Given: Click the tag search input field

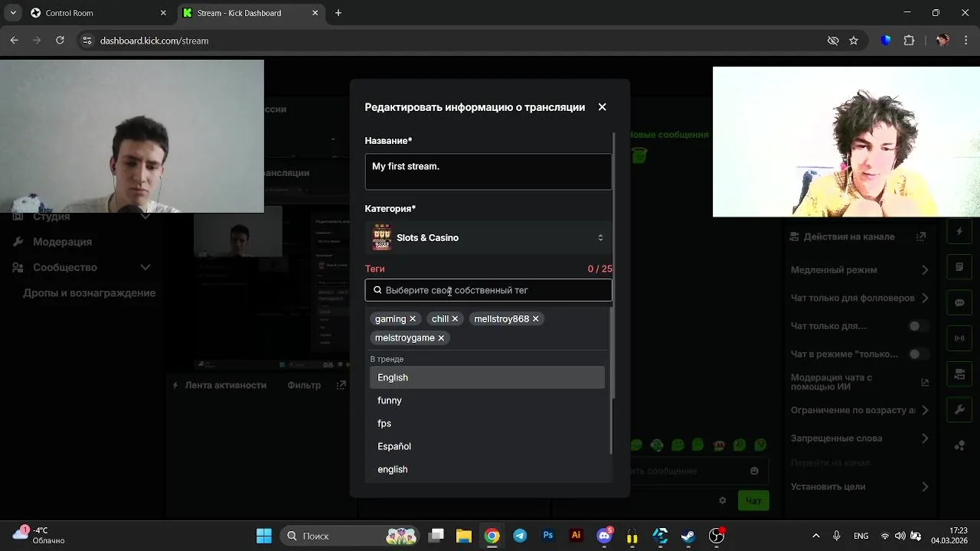Looking at the screenshot, I should click(x=488, y=290).
